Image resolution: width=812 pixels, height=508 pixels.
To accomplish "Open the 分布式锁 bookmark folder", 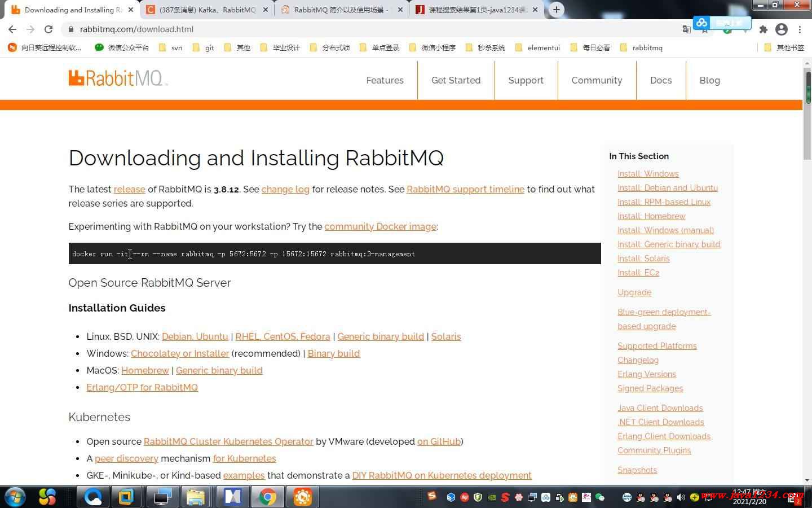I will (x=329, y=48).
